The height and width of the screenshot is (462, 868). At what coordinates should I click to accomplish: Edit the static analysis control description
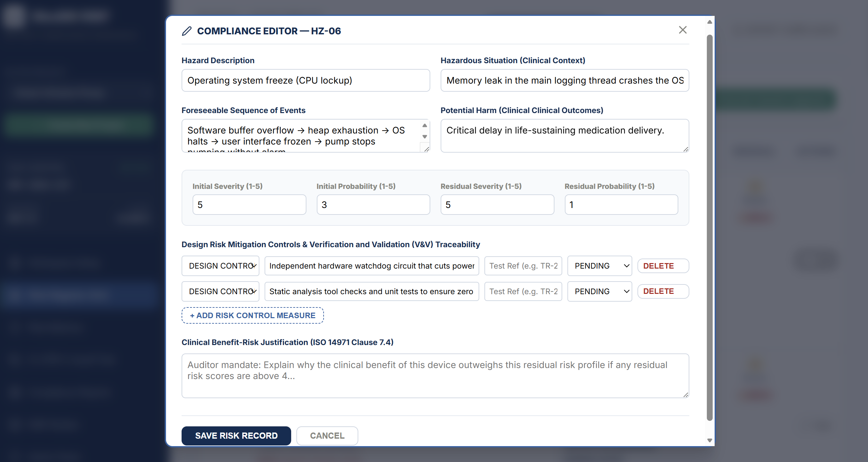click(372, 292)
